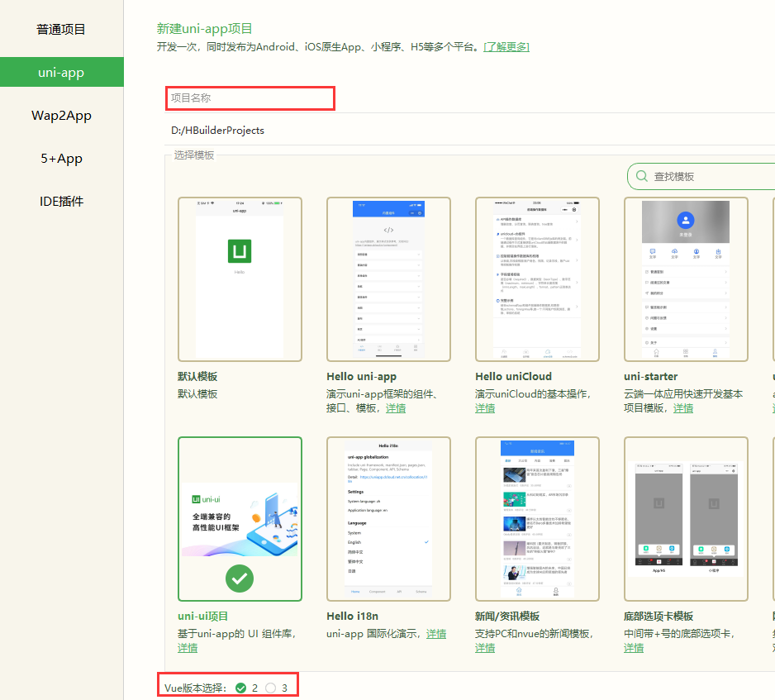Switch to Wap2App project type
The height and width of the screenshot is (700, 775).
pos(61,115)
